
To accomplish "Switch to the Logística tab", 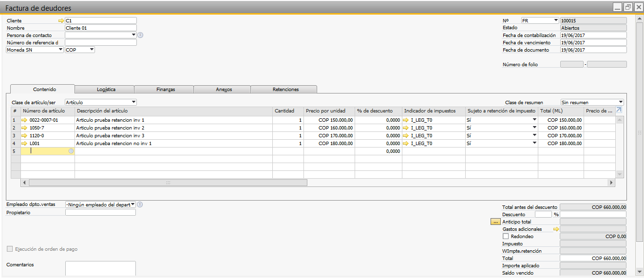I will coord(106,90).
